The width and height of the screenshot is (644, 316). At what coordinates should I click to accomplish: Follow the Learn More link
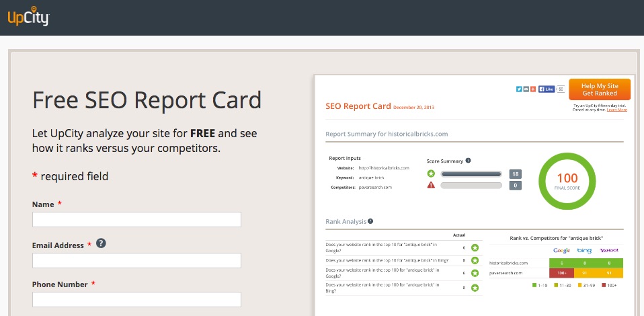click(x=617, y=110)
